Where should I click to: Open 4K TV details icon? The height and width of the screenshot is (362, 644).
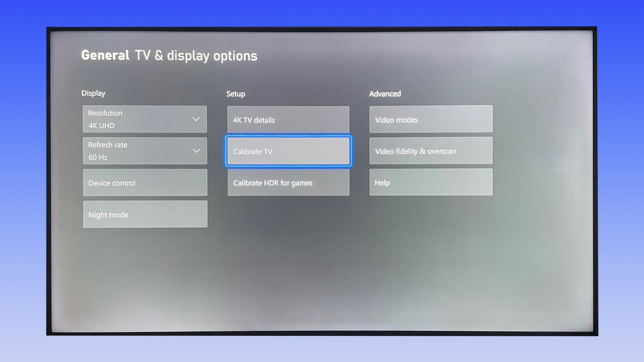pos(288,119)
